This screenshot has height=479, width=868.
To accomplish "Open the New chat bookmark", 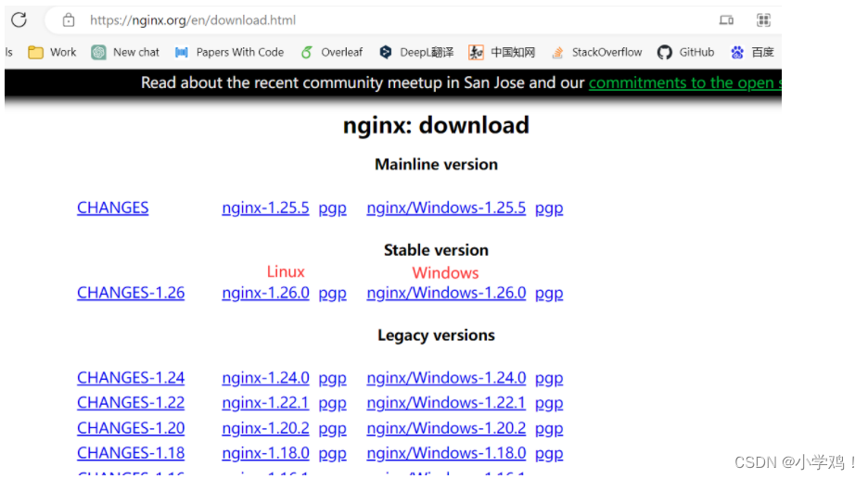I will point(136,53).
